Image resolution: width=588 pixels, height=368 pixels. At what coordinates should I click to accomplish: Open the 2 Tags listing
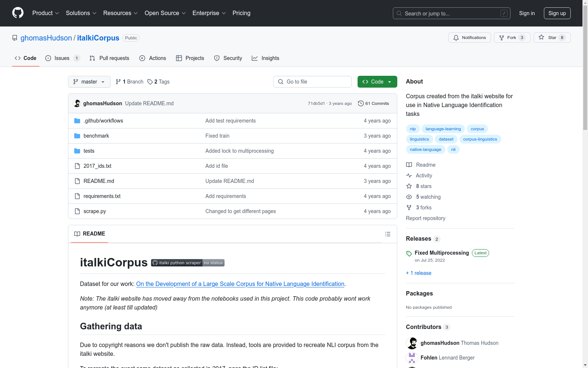158,82
